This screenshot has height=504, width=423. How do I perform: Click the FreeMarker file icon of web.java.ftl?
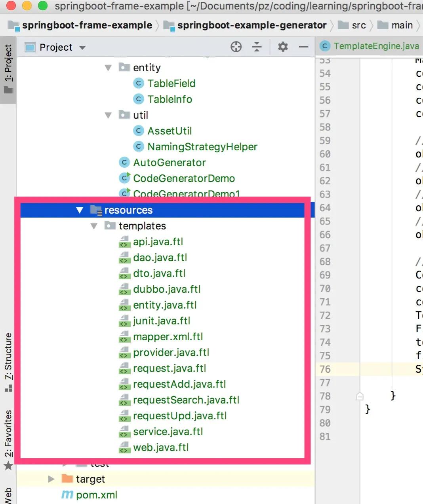(125, 447)
